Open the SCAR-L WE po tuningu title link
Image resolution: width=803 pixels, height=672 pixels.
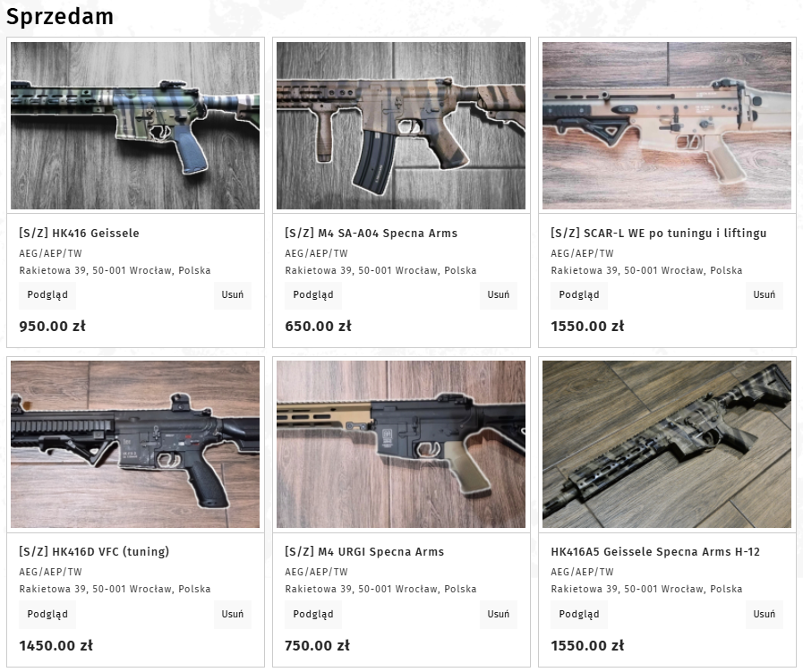tap(659, 234)
